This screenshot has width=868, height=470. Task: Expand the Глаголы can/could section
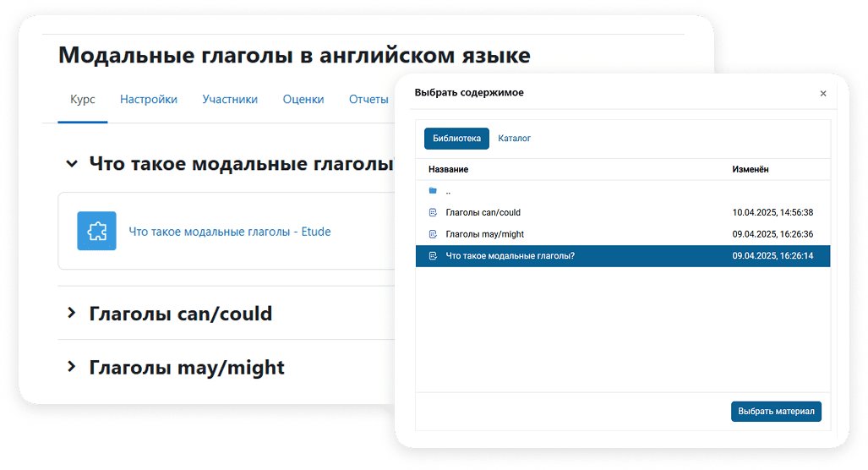72,314
